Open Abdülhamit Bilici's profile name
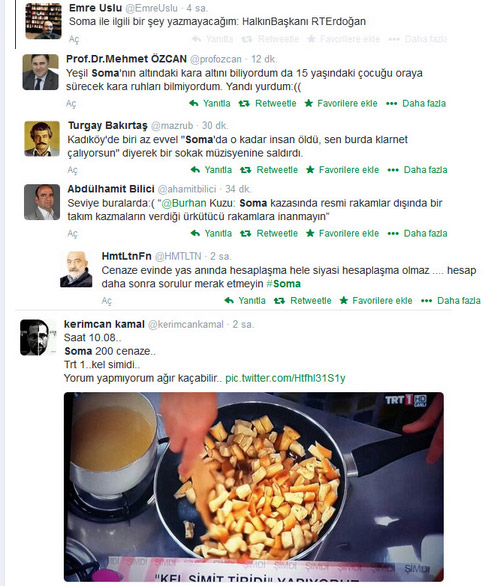492x586 pixels. point(111,189)
